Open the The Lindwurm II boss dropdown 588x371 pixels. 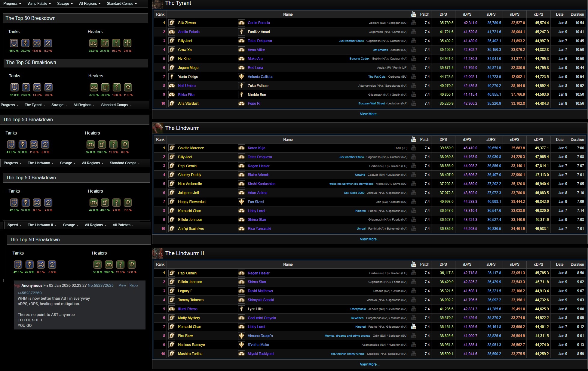[42, 225]
